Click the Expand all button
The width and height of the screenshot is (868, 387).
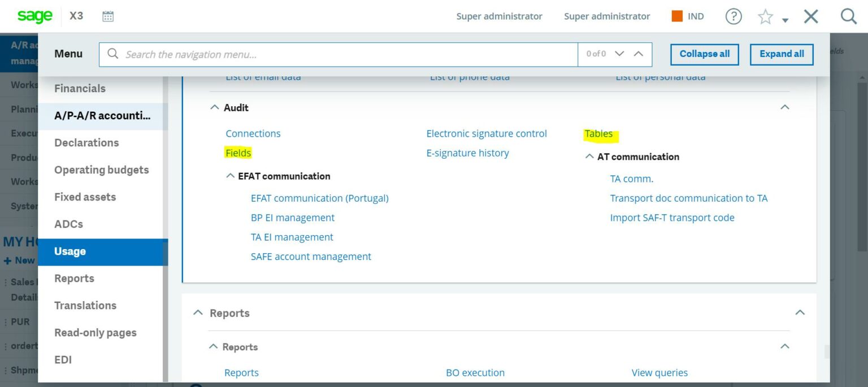[782, 54]
